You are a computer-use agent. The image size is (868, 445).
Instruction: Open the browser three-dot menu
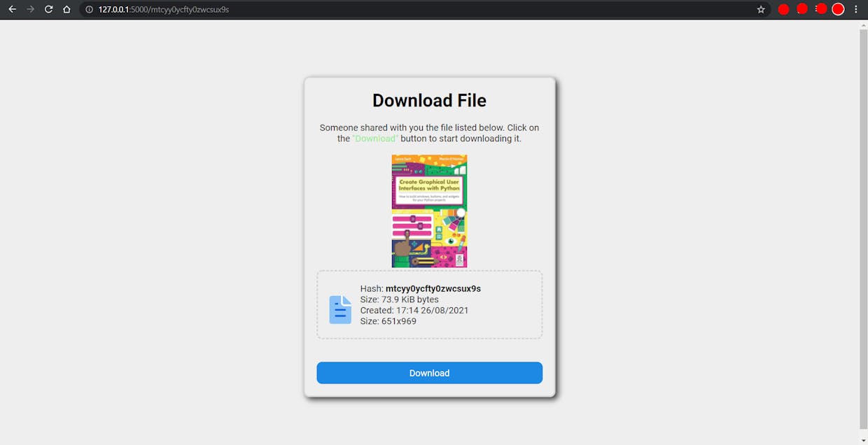click(x=856, y=9)
